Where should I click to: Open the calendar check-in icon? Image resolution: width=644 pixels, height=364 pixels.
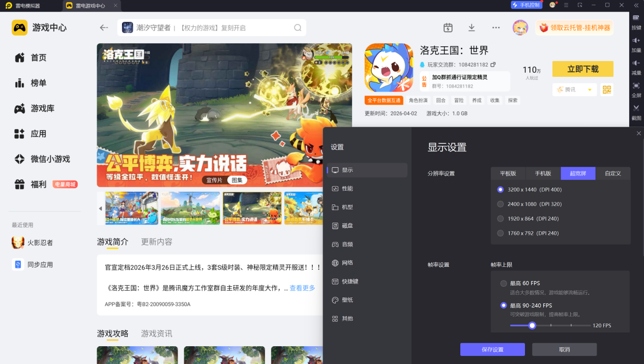tap(448, 27)
